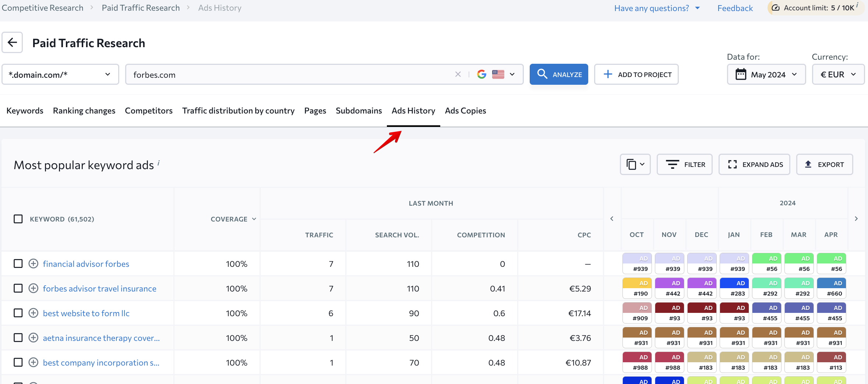Check forbes advisor travel insurance checkbox
Screen dimensions: 868x384
point(18,288)
